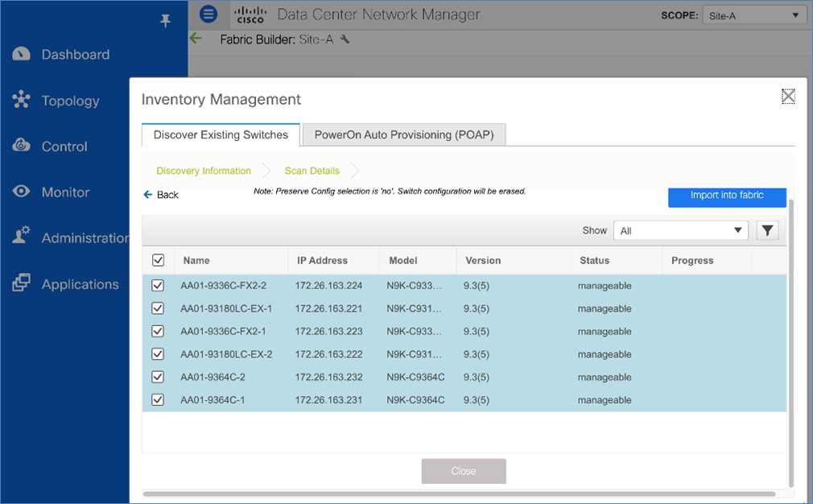Image resolution: width=813 pixels, height=504 pixels.
Task: Switch to PowerOn Auto Provisioning (POAP) tab
Action: [404, 134]
